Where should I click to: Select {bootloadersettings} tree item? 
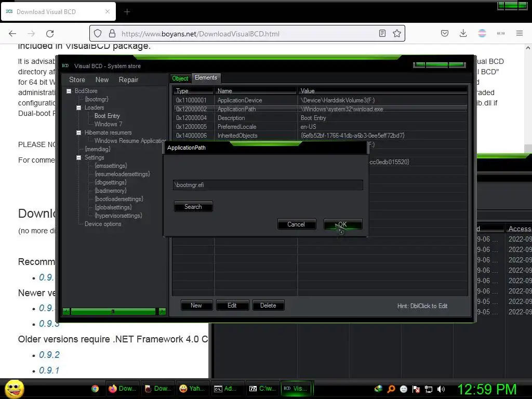tap(119, 199)
